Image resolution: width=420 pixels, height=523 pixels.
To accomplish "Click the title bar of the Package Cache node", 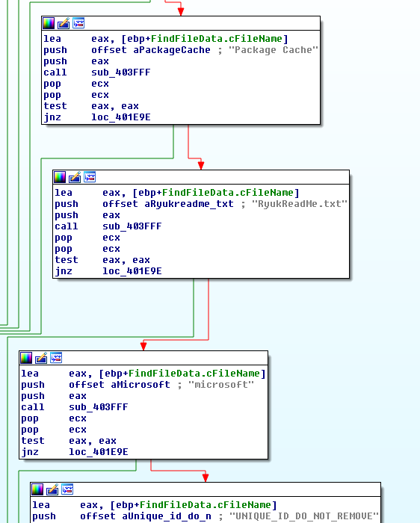I will point(181,23).
